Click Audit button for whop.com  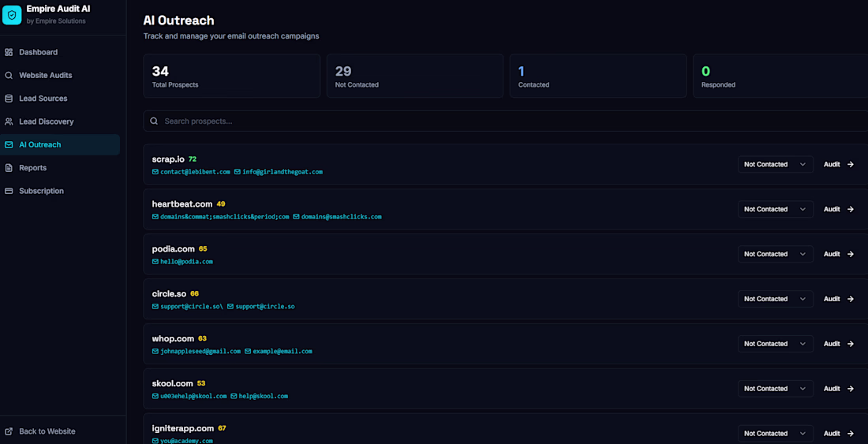[x=839, y=343]
